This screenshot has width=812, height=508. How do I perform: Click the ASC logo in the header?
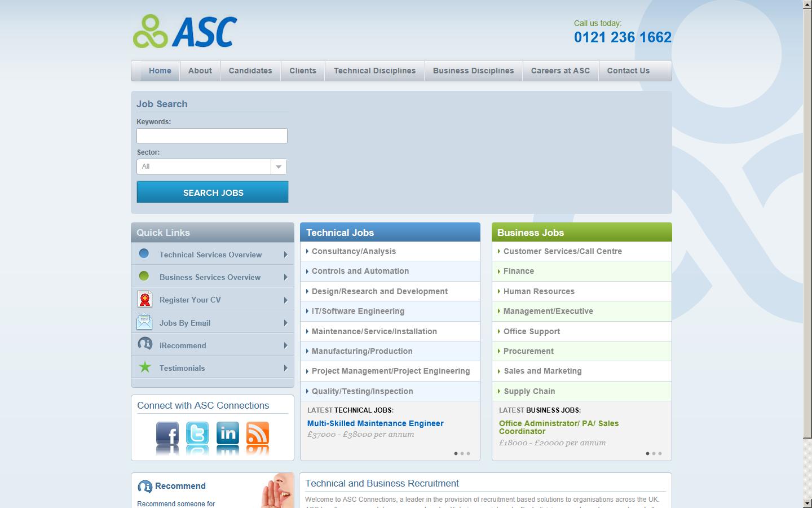click(184, 31)
